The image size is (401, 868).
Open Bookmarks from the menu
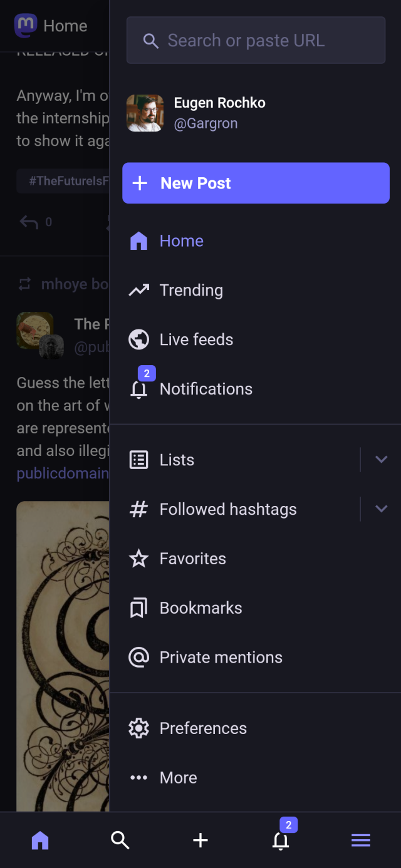200,608
